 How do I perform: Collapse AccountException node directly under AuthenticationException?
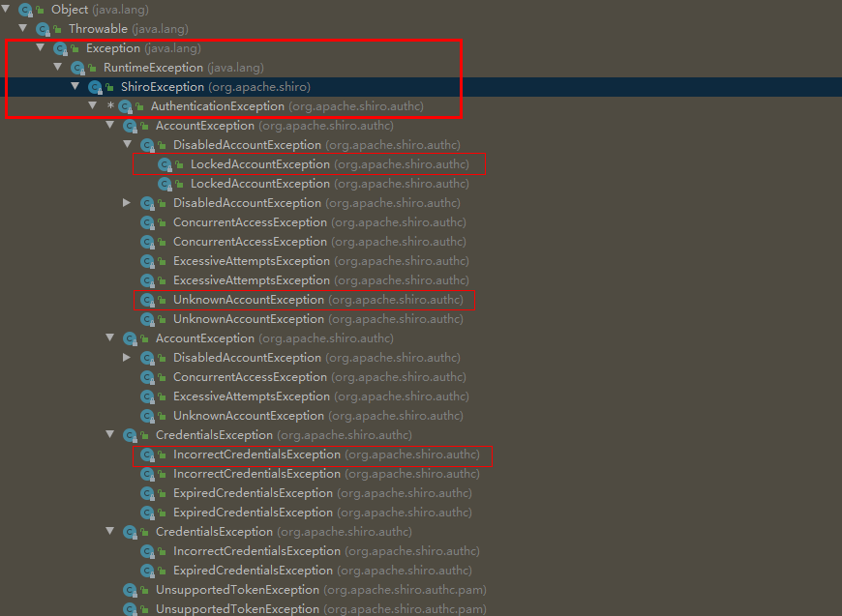pos(110,125)
